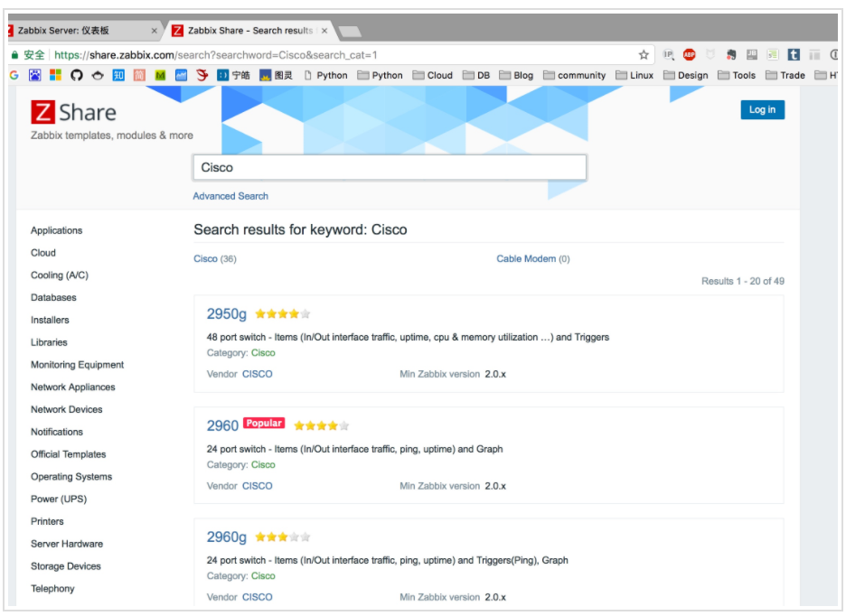Click the Log in button

coord(762,109)
